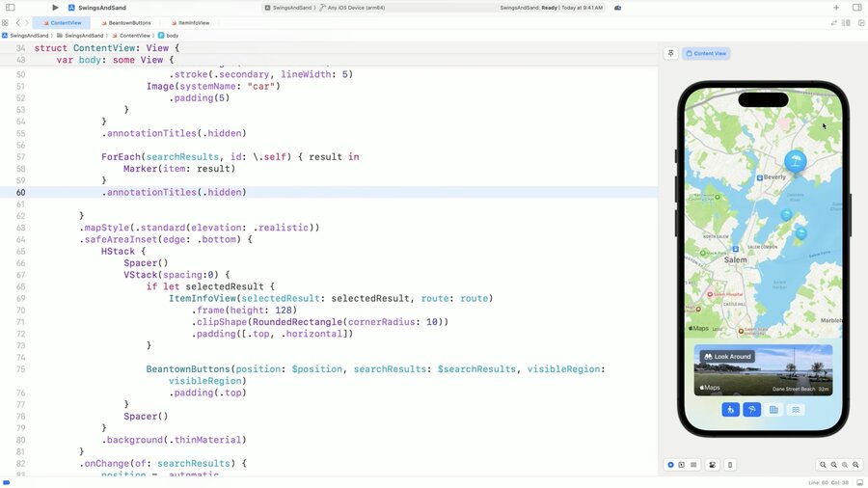The height and width of the screenshot is (488, 868).
Task: Click line number 43 in the sticky header
Action: coord(20,60)
